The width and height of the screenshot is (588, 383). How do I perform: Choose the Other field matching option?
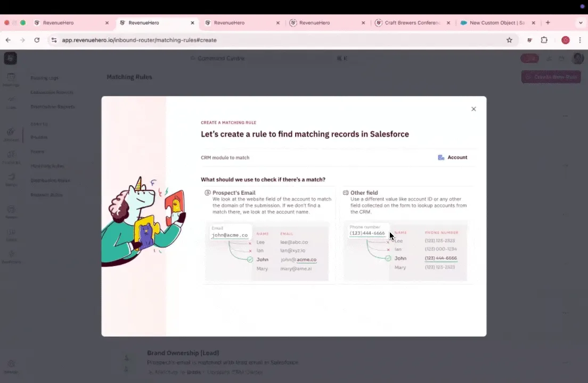[406, 235]
